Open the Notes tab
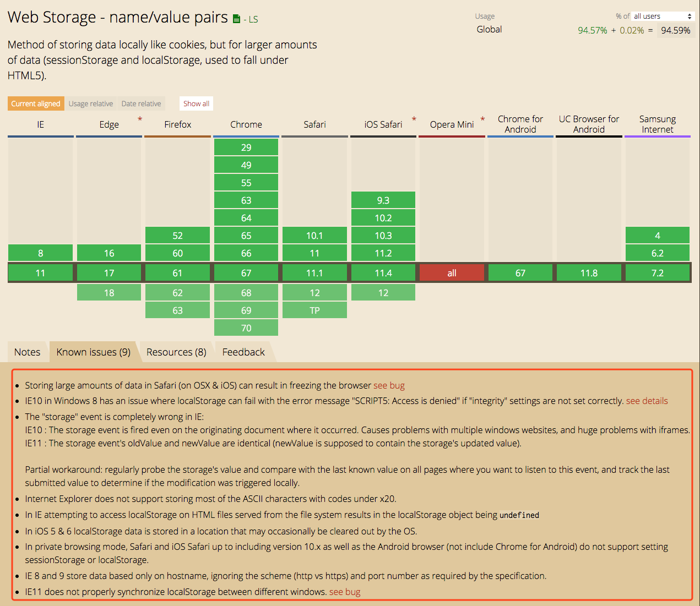Image resolution: width=700 pixels, height=606 pixels. tap(27, 352)
